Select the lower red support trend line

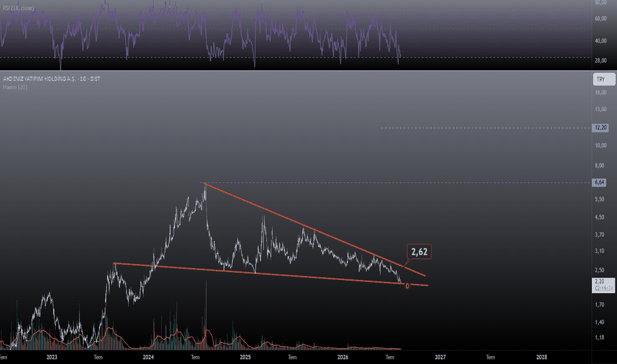click(271, 274)
